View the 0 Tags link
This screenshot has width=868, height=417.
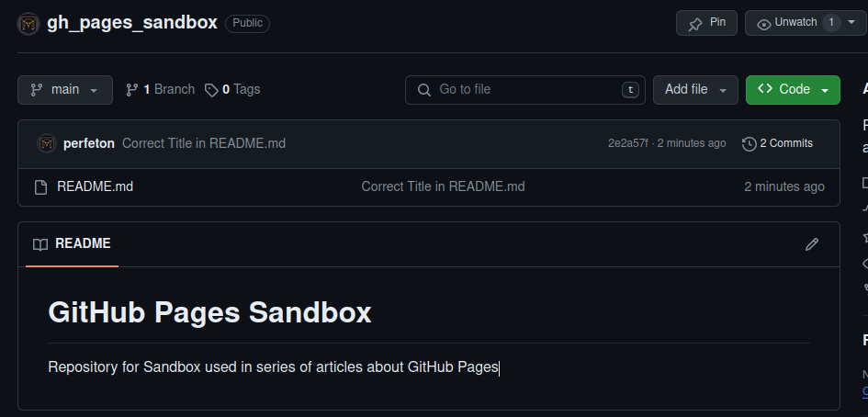click(x=232, y=90)
